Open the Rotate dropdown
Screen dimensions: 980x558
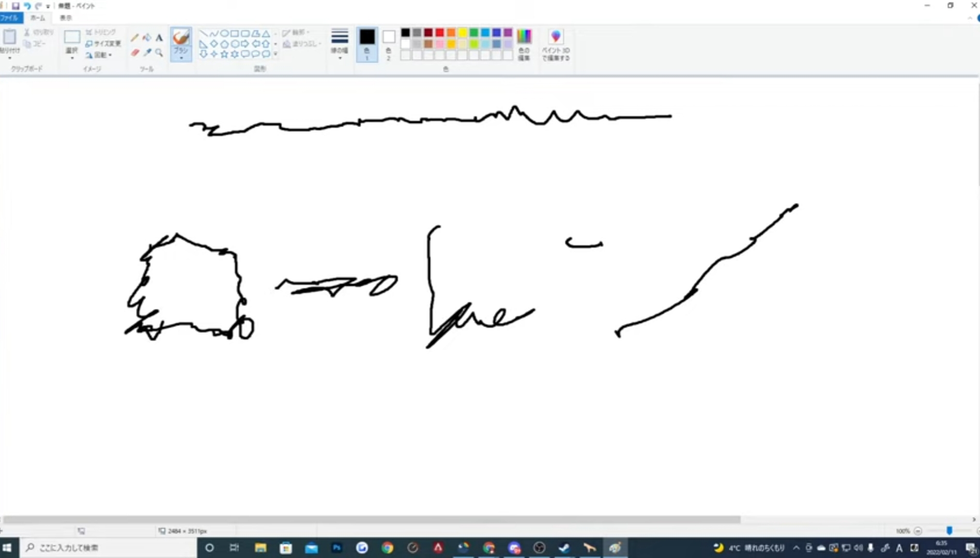click(x=99, y=55)
